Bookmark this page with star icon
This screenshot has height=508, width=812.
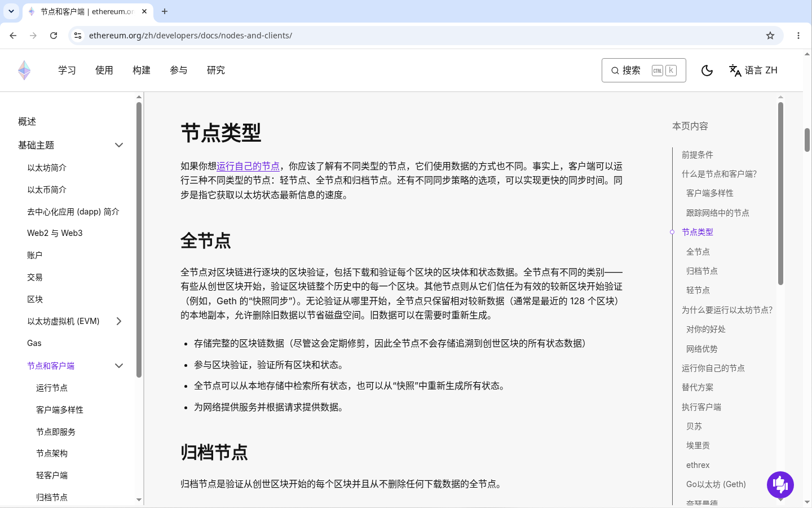(x=770, y=36)
